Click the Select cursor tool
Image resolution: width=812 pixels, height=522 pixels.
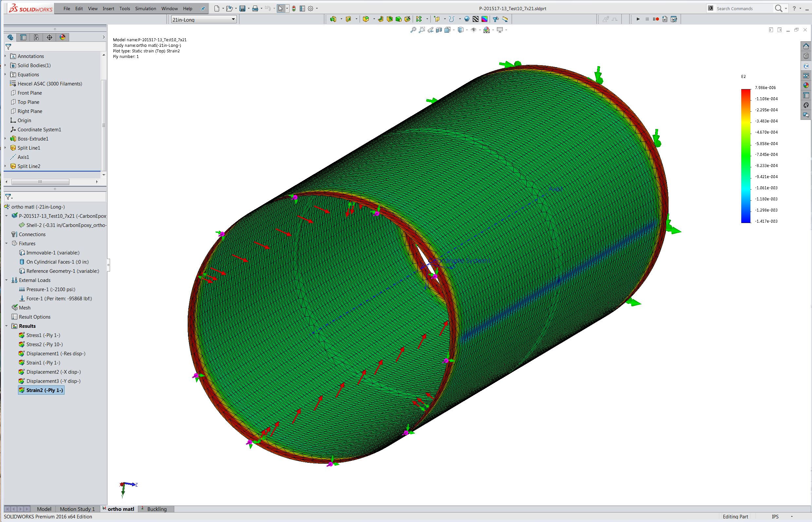(281, 9)
